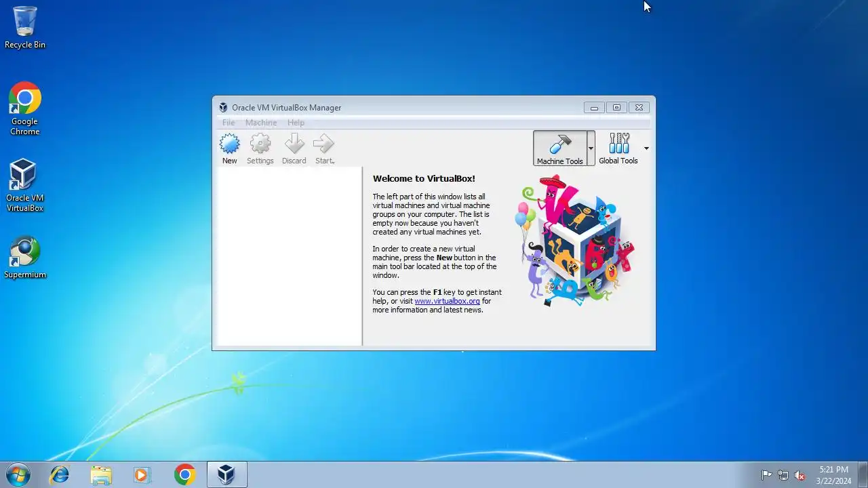Open Action Center flag tray icon
868x488 pixels.
click(766, 475)
